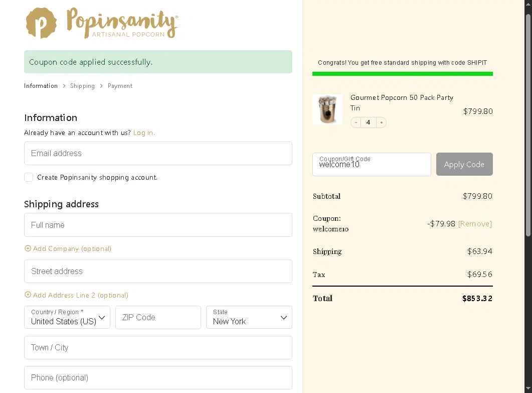
Task: Click the page vertical scrollbar thumb
Action: tap(528, 125)
